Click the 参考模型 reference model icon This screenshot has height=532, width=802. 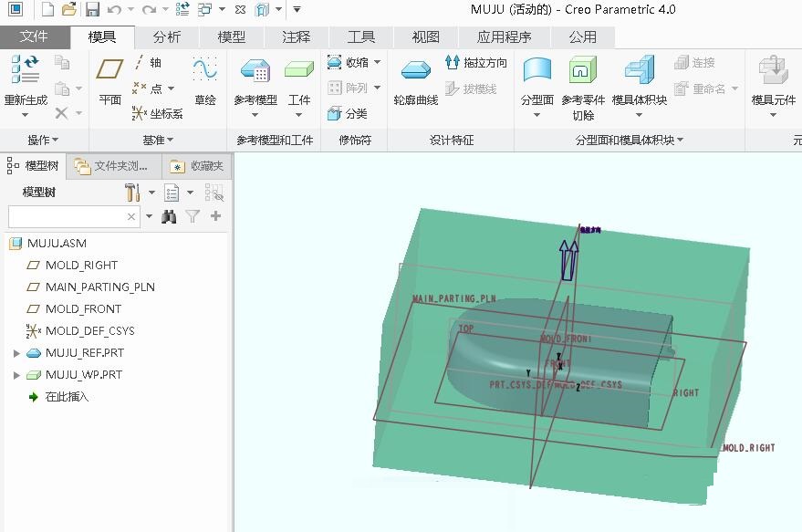point(255,71)
